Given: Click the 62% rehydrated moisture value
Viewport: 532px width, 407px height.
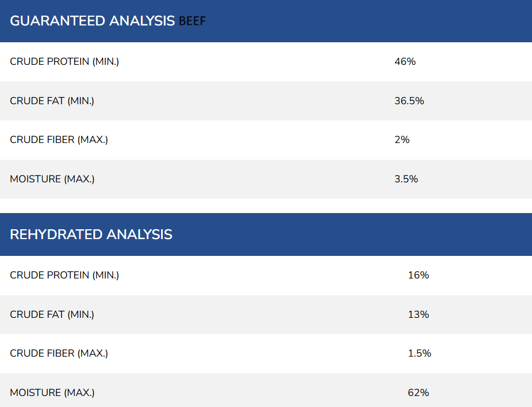Looking at the screenshot, I should [418, 393].
